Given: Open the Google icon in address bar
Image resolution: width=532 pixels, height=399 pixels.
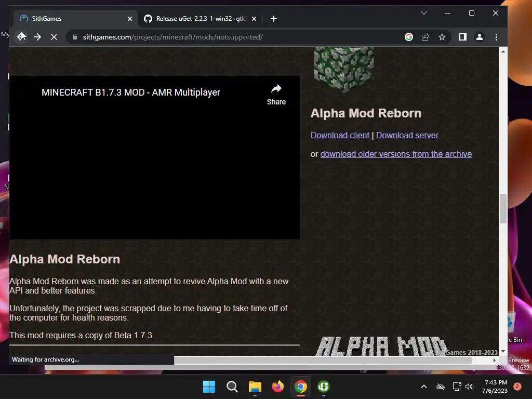Looking at the screenshot, I should coord(409,37).
